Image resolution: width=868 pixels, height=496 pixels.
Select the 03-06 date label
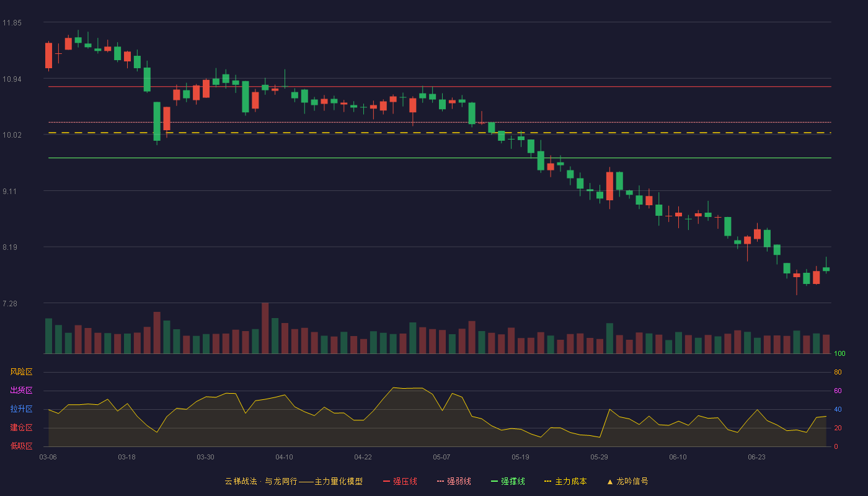tap(48, 457)
